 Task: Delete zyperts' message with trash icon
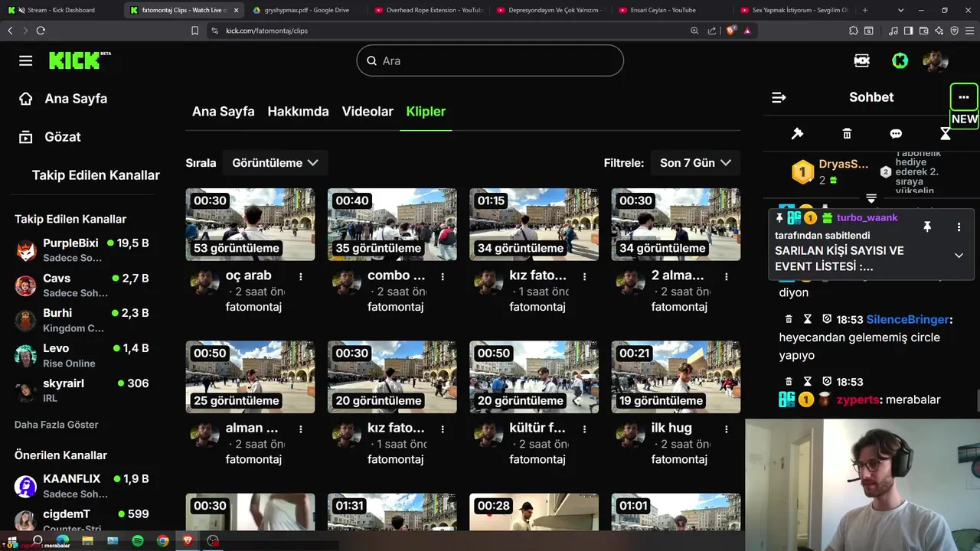(789, 382)
